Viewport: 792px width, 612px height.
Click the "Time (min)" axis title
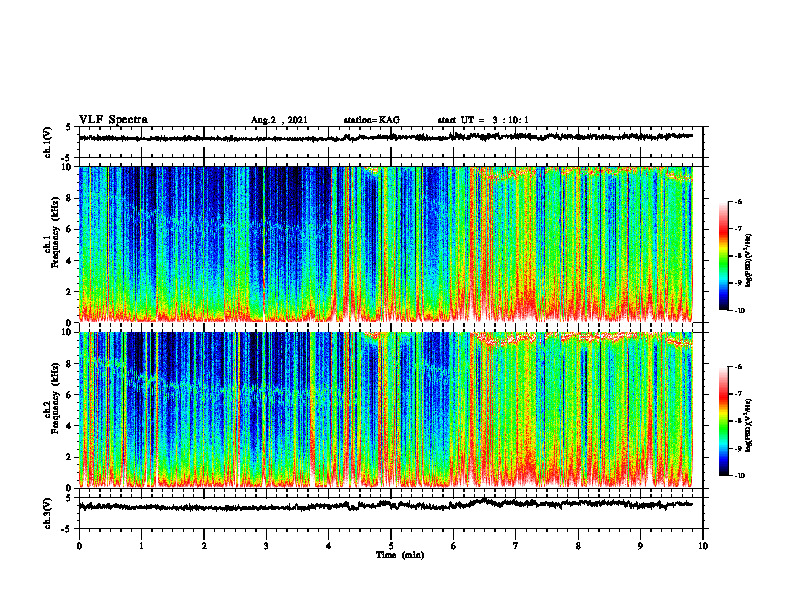[400, 555]
